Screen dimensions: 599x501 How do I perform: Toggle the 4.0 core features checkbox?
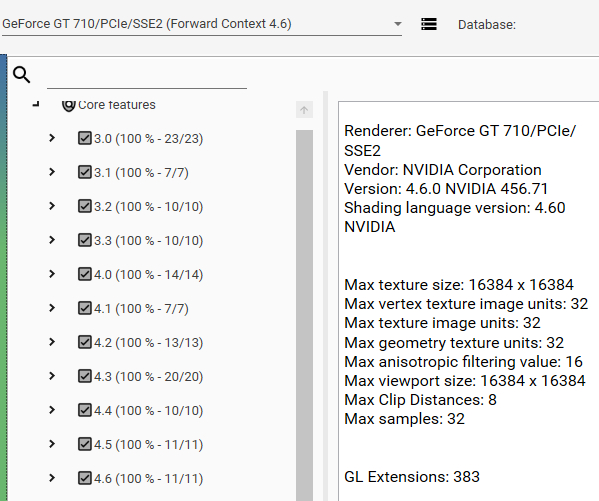point(85,274)
